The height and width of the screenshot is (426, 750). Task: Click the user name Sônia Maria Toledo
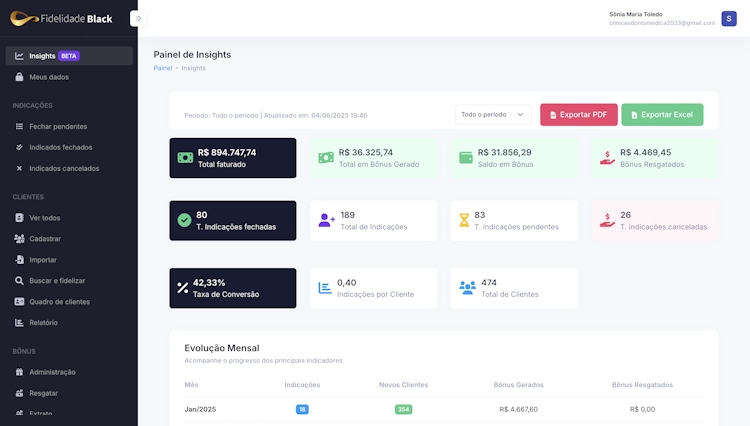click(636, 14)
